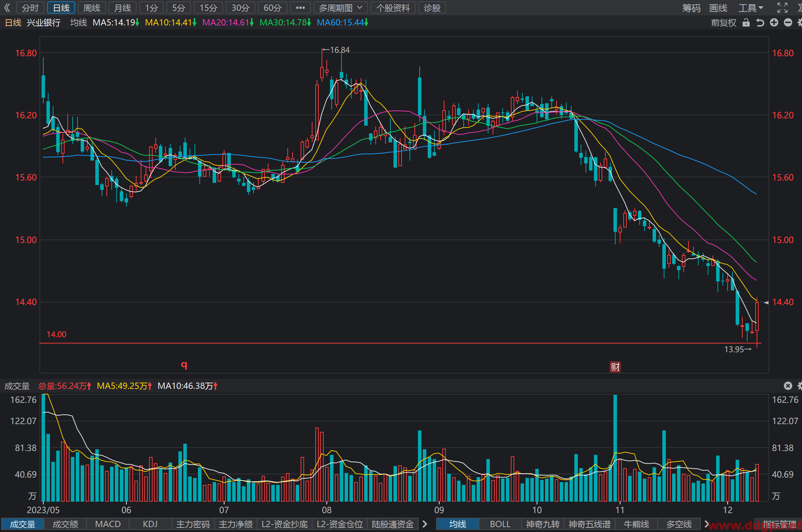802x532 pixels.
Task: Click the red q marker on chart
Action: click(x=184, y=365)
